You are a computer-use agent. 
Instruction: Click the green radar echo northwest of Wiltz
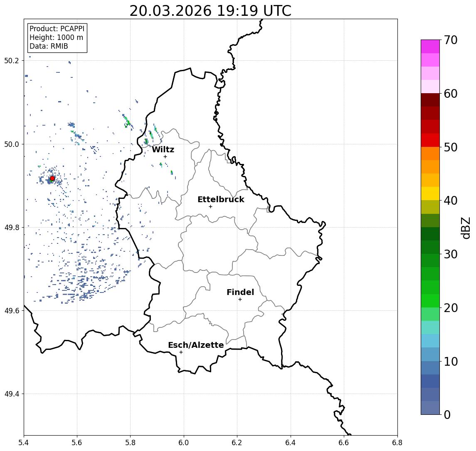click(x=127, y=121)
